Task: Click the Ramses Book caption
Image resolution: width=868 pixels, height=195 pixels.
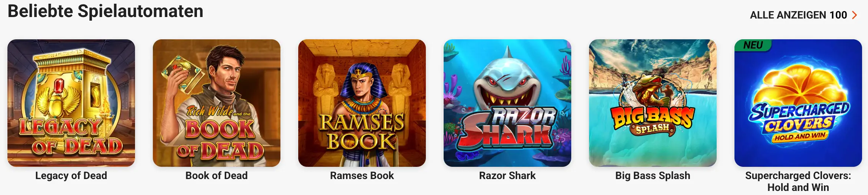Action: click(x=362, y=176)
